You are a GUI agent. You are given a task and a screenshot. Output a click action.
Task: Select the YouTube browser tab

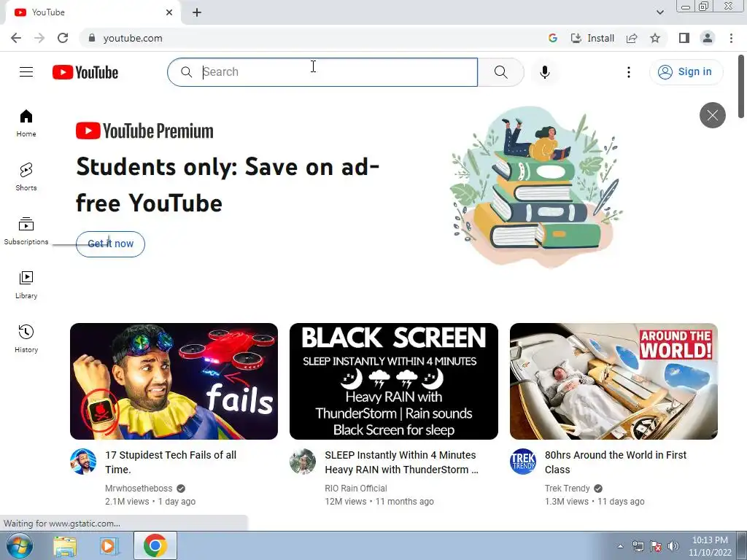coord(93,12)
